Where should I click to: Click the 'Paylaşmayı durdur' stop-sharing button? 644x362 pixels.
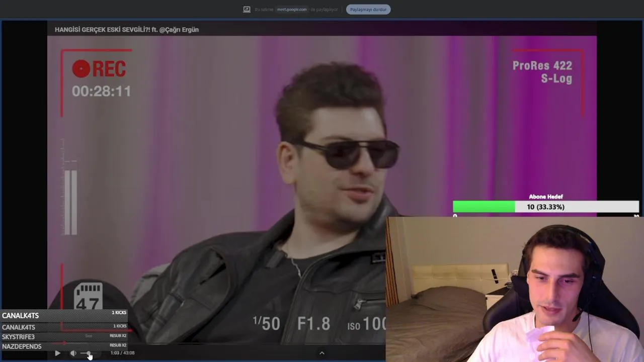point(368,10)
